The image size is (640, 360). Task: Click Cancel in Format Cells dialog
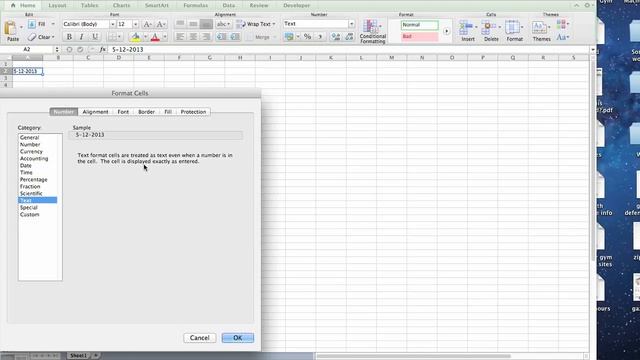coord(200,338)
